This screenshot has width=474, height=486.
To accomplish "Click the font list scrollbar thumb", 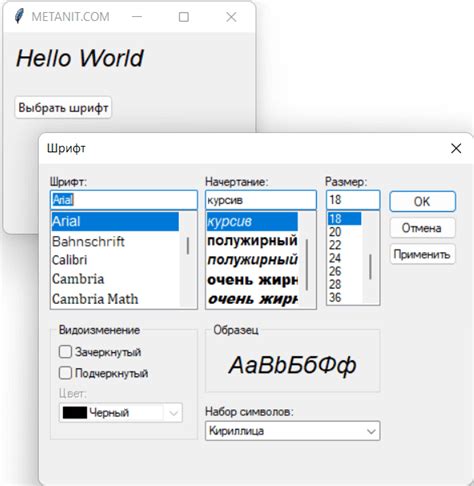I will [x=188, y=246].
